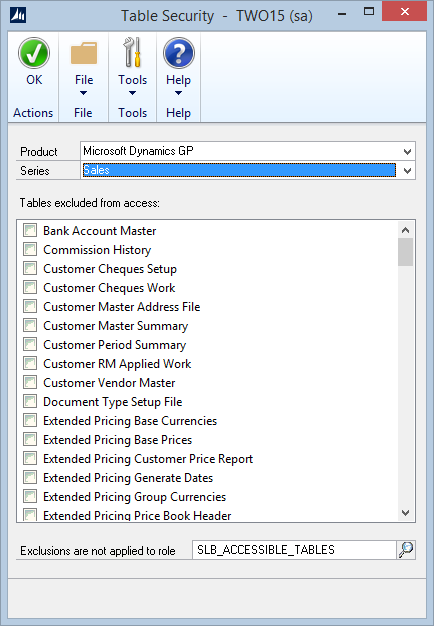Check Extended Pricing Group Currencies box
This screenshot has width=434, height=626.
[x=30, y=496]
